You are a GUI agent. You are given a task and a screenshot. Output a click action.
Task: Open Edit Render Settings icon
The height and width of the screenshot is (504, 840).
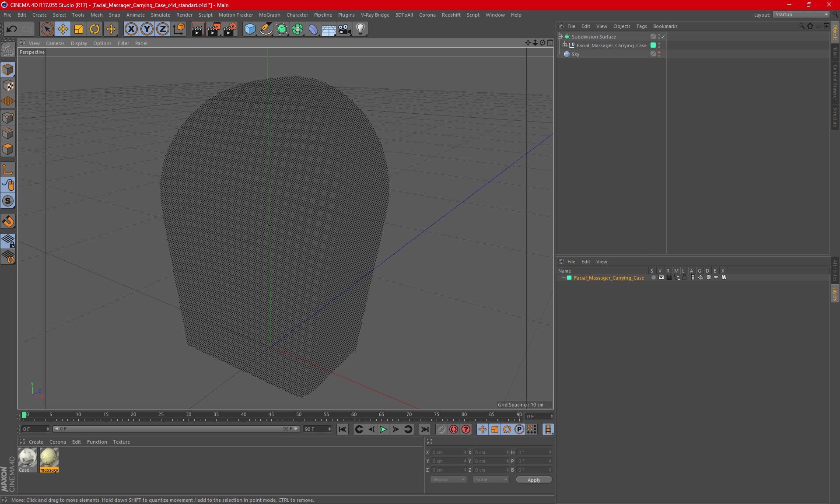[230, 29]
